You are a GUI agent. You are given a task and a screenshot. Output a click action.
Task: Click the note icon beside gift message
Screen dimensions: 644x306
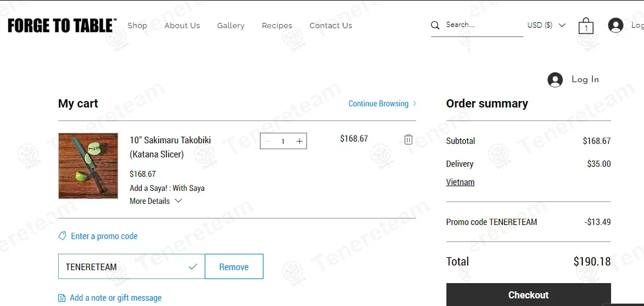(62, 298)
